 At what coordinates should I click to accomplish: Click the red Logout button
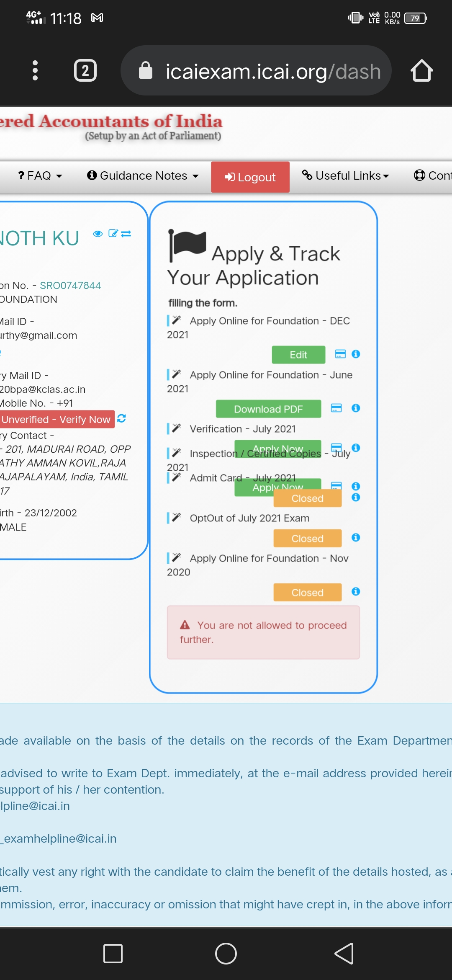(x=250, y=177)
